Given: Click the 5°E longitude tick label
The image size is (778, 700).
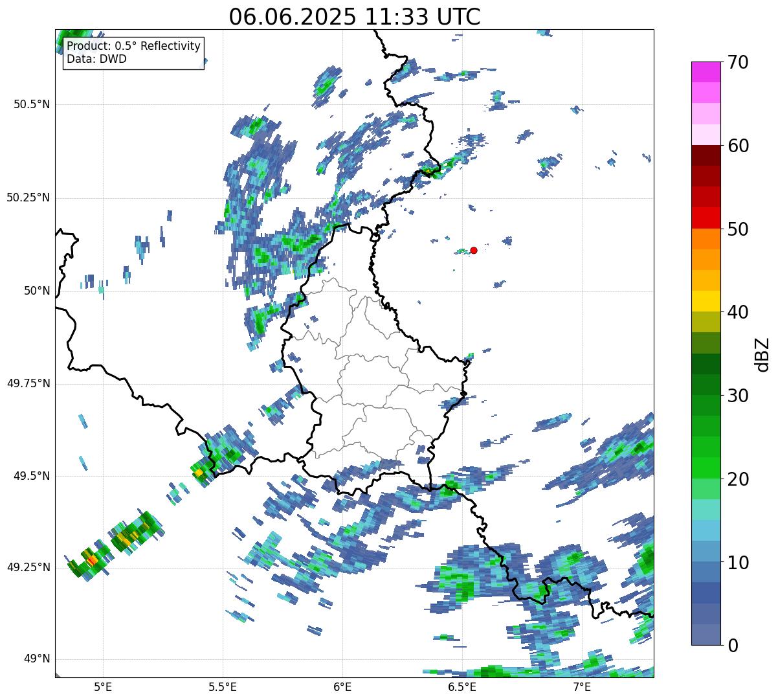Looking at the screenshot, I should (x=103, y=686).
